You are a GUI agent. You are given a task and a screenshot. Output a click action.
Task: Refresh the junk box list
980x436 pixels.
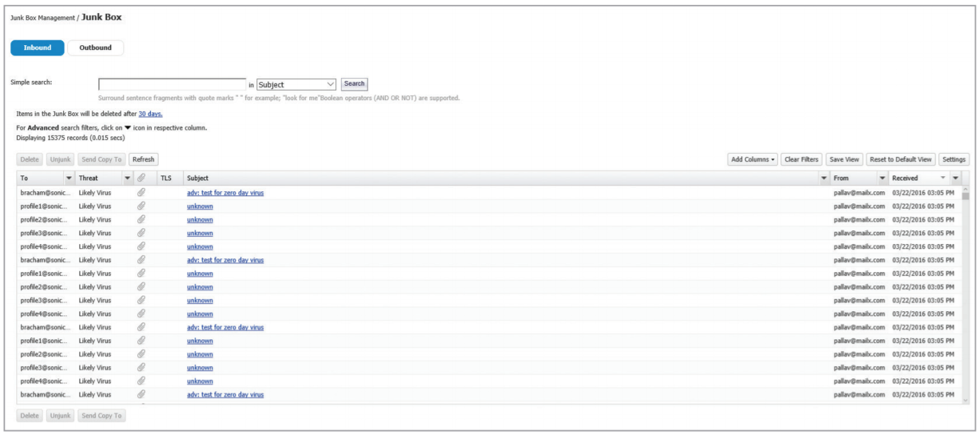(x=143, y=159)
